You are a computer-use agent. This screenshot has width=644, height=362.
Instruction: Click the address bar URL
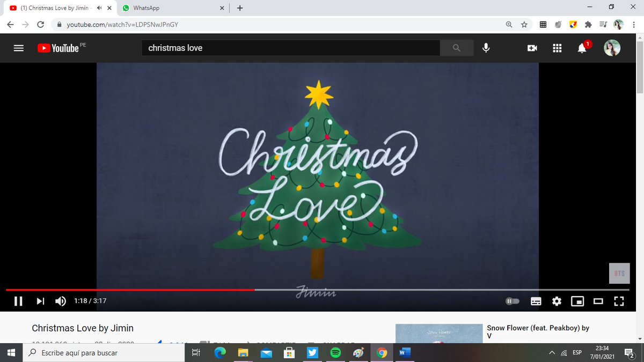coord(122,25)
